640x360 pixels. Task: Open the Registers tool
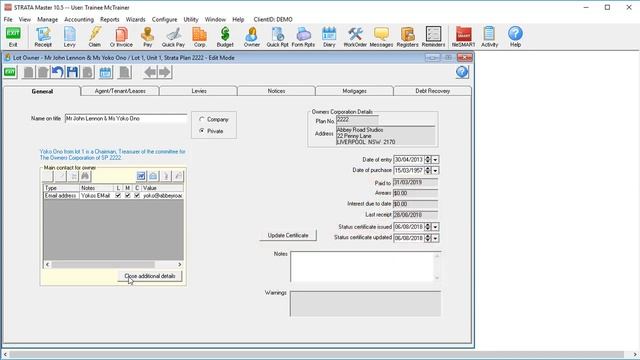[x=407, y=37]
